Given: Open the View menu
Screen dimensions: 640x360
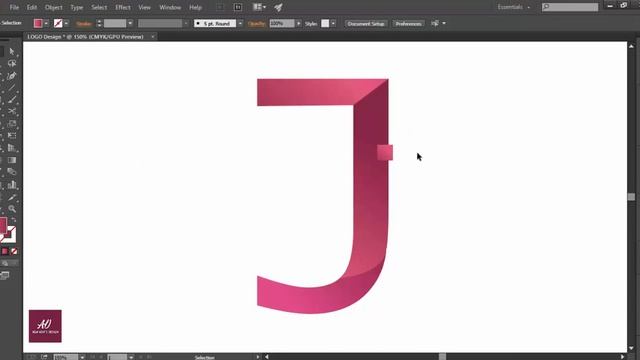Looking at the screenshot, I should click(x=144, y=7).
